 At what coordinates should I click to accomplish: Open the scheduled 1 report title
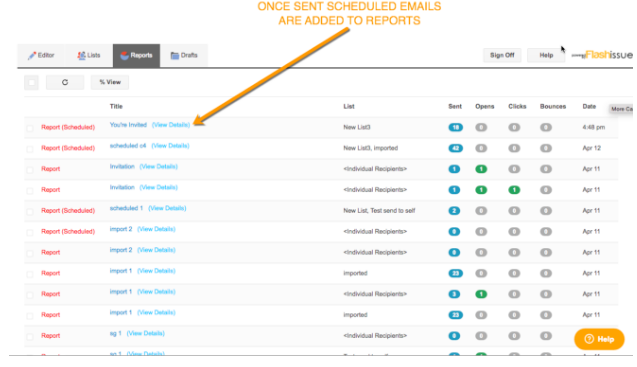point(126,208)
